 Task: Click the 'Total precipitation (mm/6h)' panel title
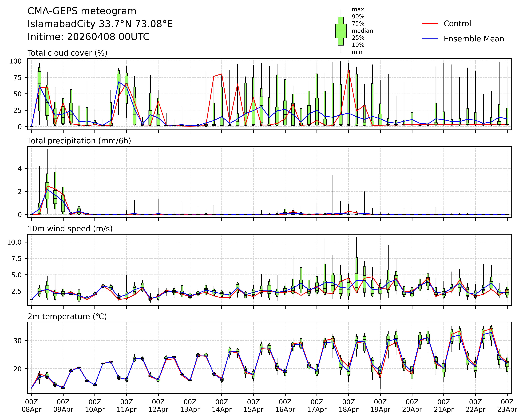pyautogui.click(x=79, y=141)
